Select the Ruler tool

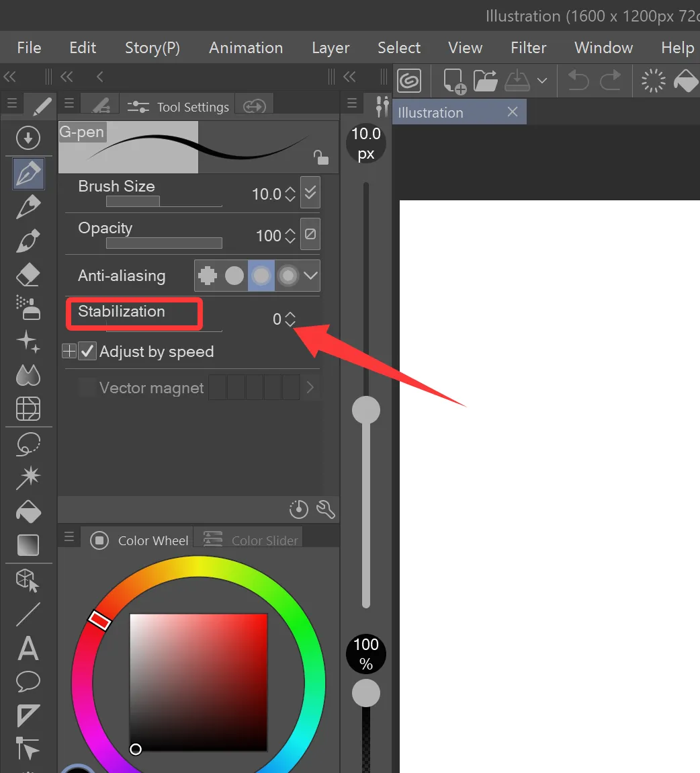pos(28,716)
